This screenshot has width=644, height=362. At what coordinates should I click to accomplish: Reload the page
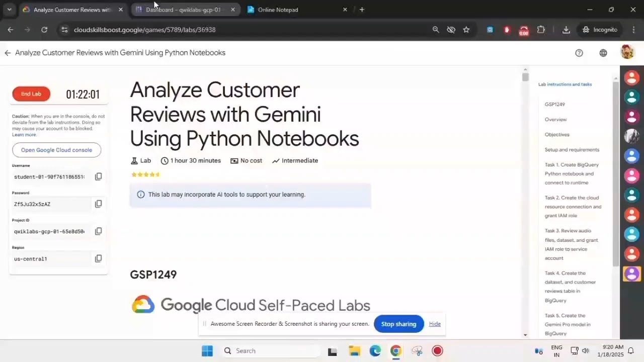tap(44, 30)
